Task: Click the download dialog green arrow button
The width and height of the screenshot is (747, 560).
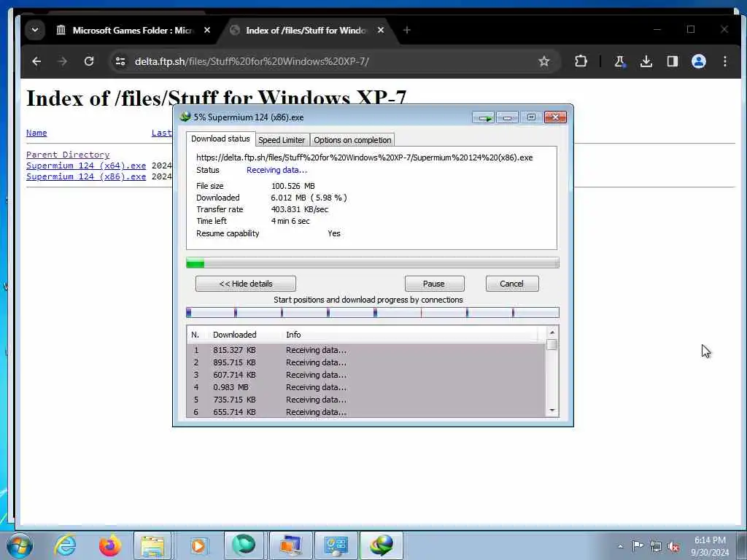Action: pos(484,117)
